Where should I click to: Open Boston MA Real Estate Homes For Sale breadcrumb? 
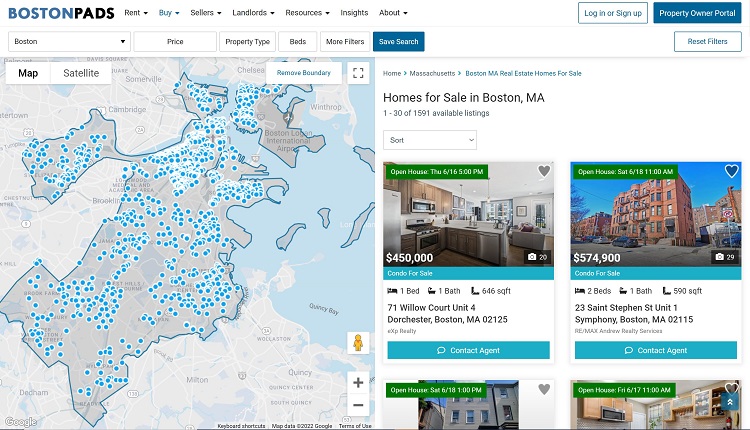(x=523, y=73)
